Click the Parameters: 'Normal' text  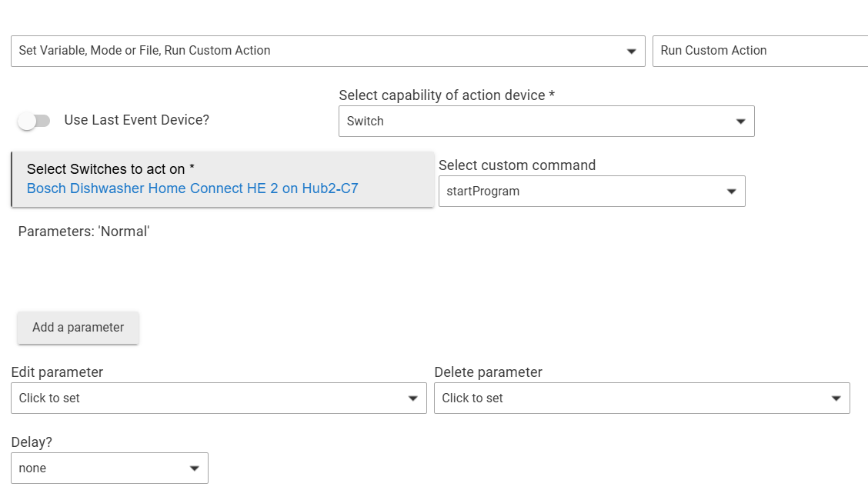coord(84,232)
